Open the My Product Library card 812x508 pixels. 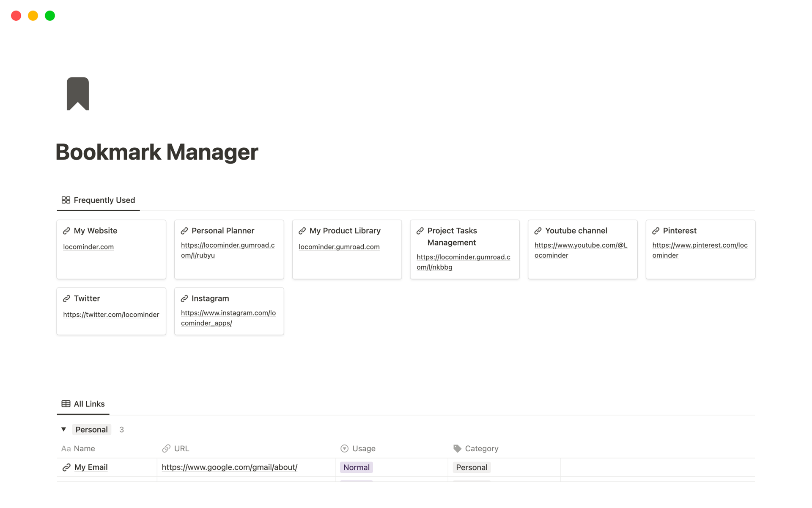[345, 231]
